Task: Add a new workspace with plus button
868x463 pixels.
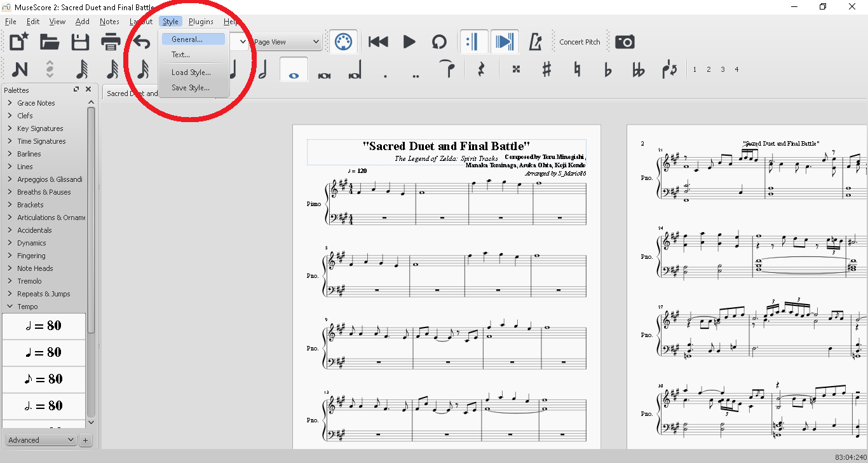Action: [86, 439]
